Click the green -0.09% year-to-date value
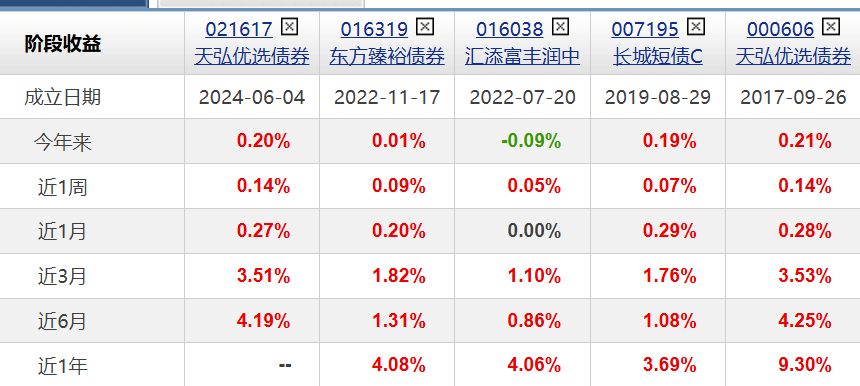860x386 pixels. [531, 141]
